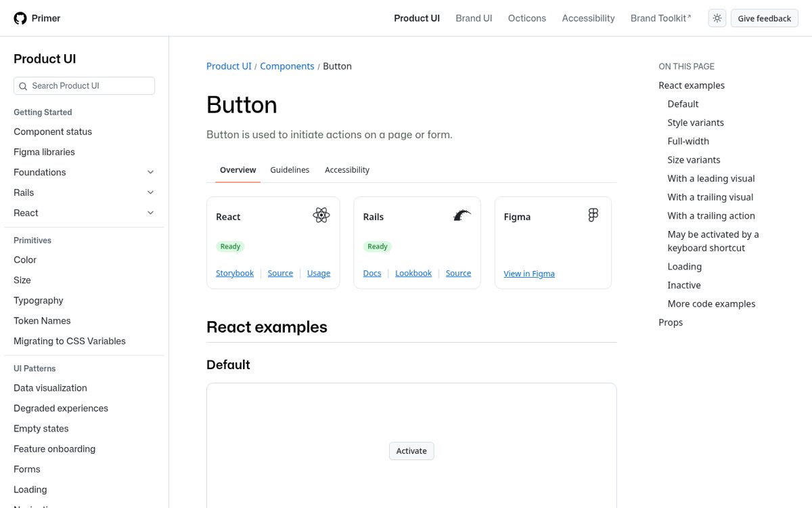
Task: Open the Color primitives page
Action: pyautogui.click(x=25, y=259)
